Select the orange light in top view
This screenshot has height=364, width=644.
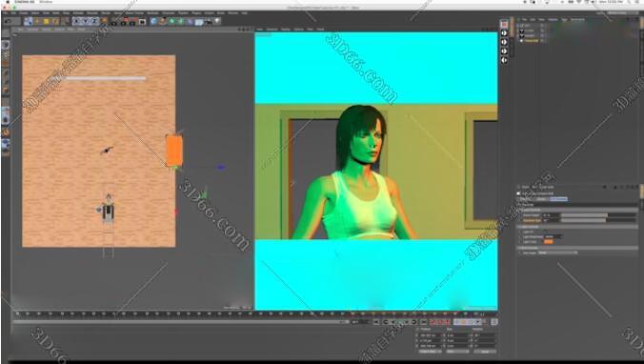point(174,151)
